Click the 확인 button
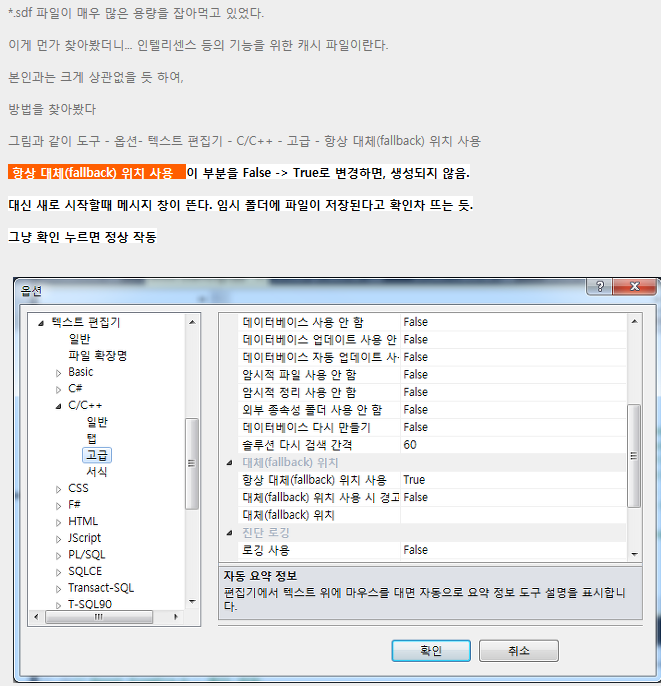The height and width of the screenshot is (686, 661). [431, 651]
